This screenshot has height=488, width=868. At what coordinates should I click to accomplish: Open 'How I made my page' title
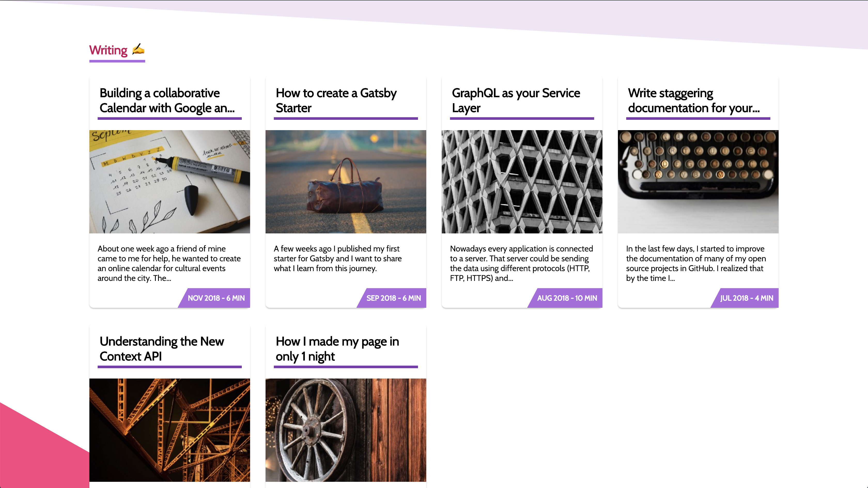[x=337, y=349]
